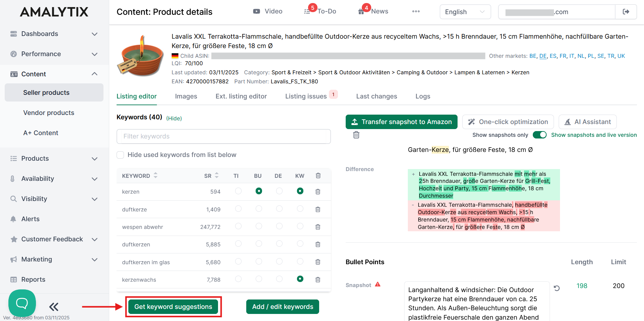Image resolution: width=644 pixels, height=321 pixels.
Task: Open the AI Assistant
Action: click(x=588, y=122)
